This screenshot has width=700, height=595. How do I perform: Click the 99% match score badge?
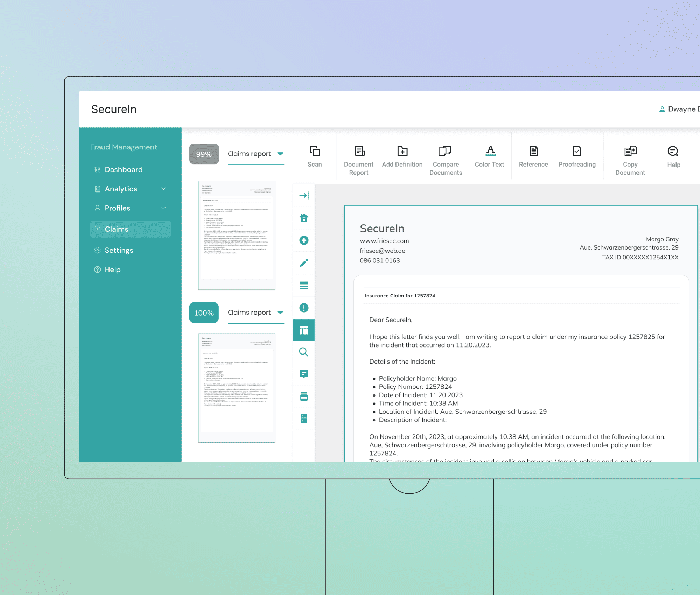(x=204, y=154)
